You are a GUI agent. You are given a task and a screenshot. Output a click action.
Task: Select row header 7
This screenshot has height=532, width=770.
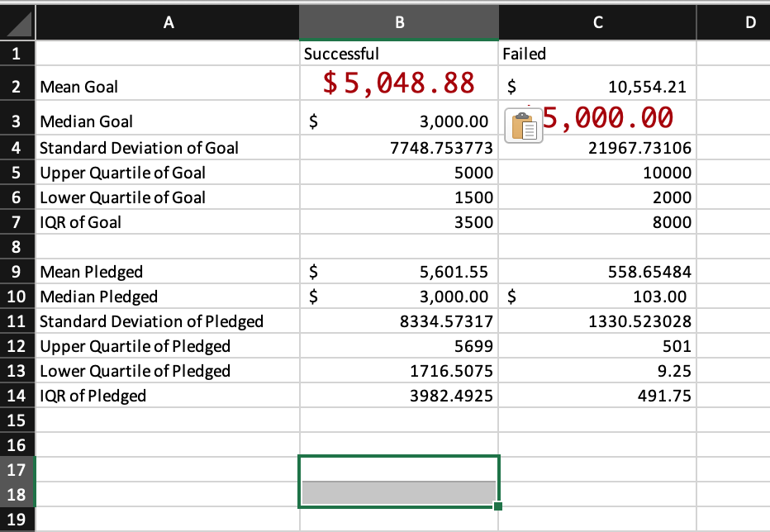point(17,221)
